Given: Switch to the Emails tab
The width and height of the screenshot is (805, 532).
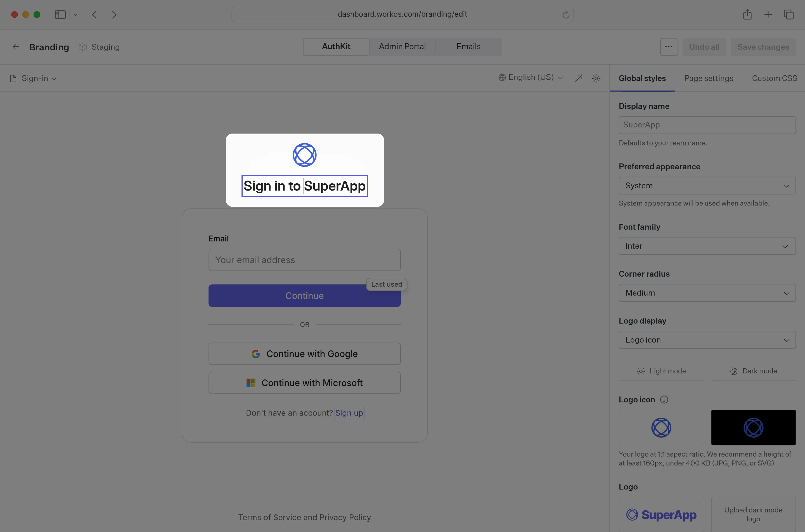Looking at the screenshot, I should [x=468, y=46].
